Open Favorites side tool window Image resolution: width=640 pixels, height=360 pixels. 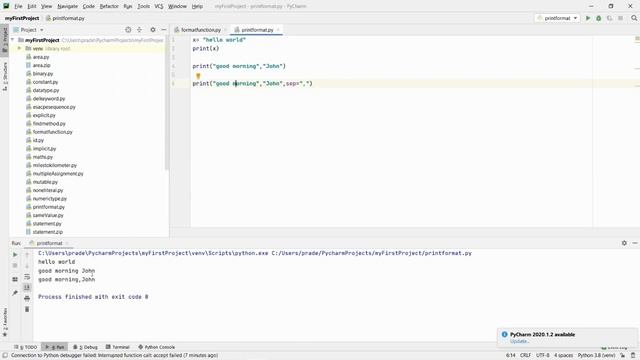tap(5, 322)
